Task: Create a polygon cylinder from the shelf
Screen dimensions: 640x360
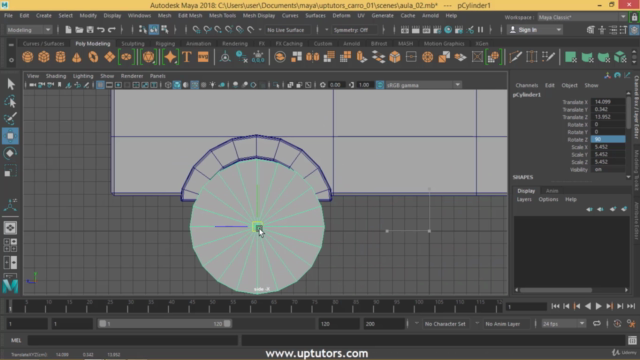Action: [x=60, y=57]
